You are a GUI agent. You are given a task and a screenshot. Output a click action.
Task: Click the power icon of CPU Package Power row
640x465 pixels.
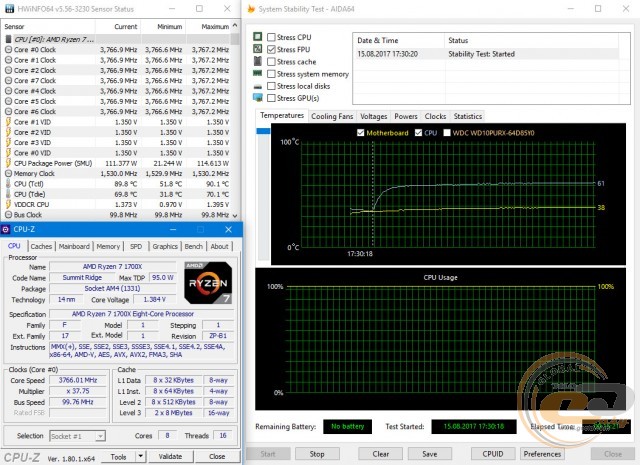pos(8,163)
